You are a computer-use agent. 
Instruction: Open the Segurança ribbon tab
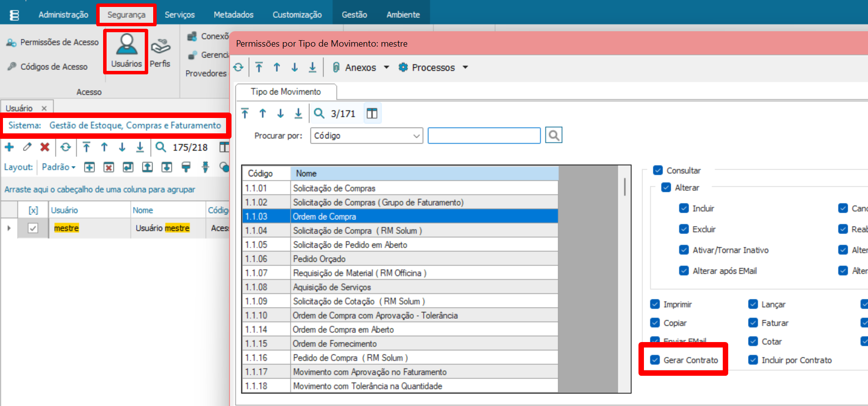pos(126,15)
